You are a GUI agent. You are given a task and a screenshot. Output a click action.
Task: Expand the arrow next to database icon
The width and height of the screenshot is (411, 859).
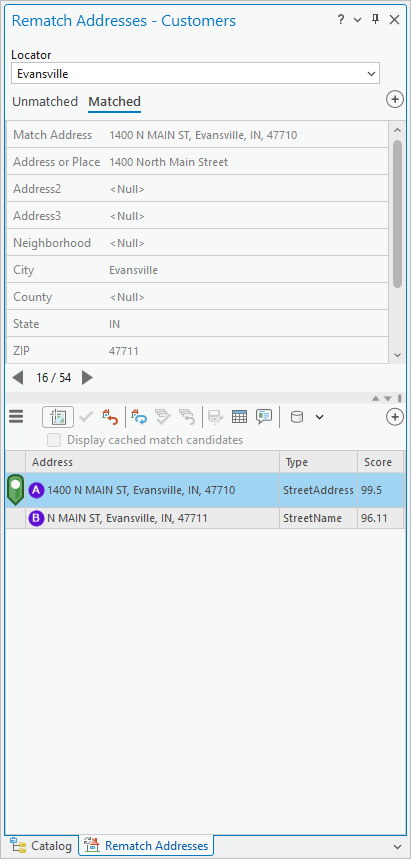pos(319,417)
